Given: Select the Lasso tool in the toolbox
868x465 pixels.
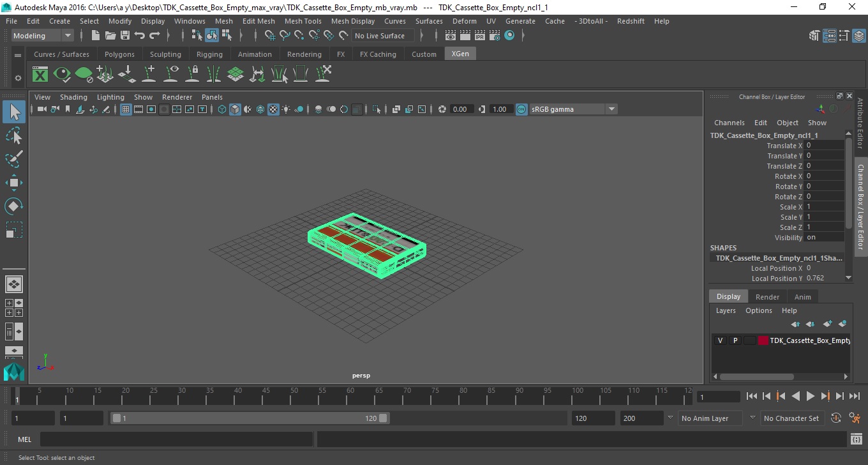Looking at the screenshot, I should pos(14,135).
